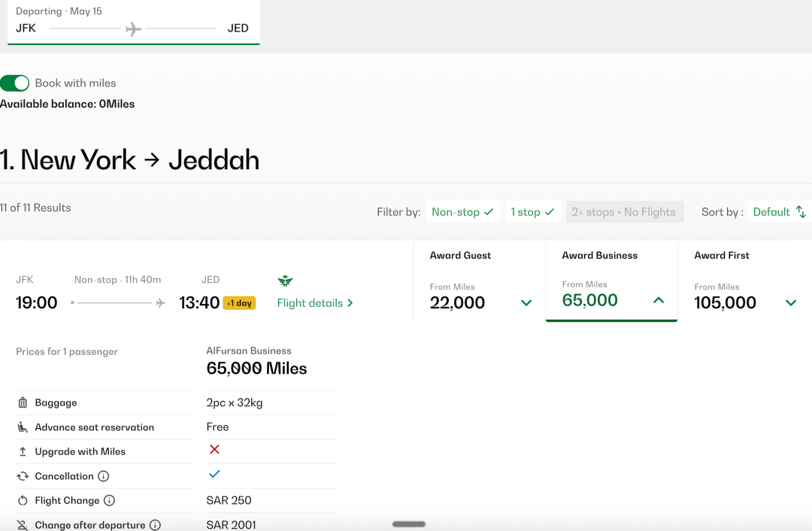Click the Cancellation refresh icon
The image size is (812, 531).
[23, 476]
